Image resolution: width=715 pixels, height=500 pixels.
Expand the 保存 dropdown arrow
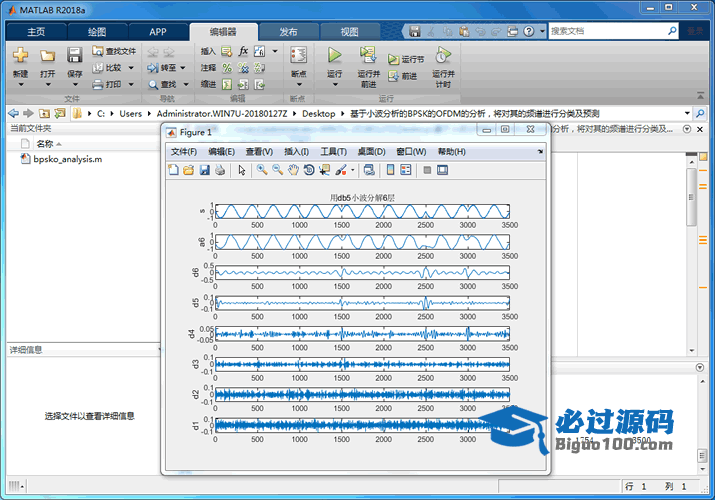tap(75, 85)
